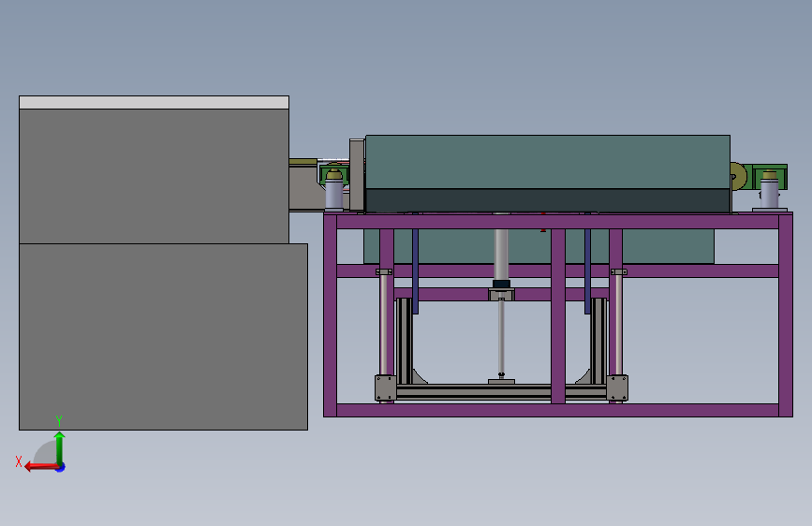
Task: Select the foot plate under the cylinder rod
Action: pyautogui.click(x=501, y=382)
